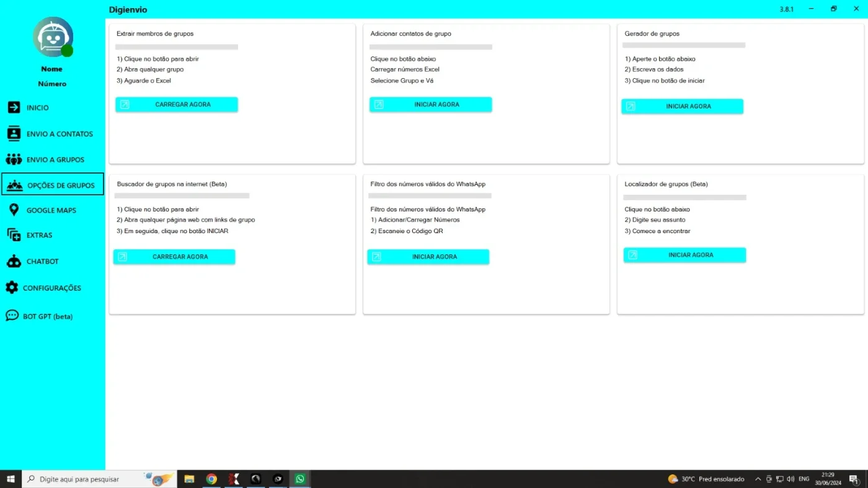The height and width of the screenshot is (488, 868).
Task: Click the Extrair membros de grupos card title
Action: 155,33
